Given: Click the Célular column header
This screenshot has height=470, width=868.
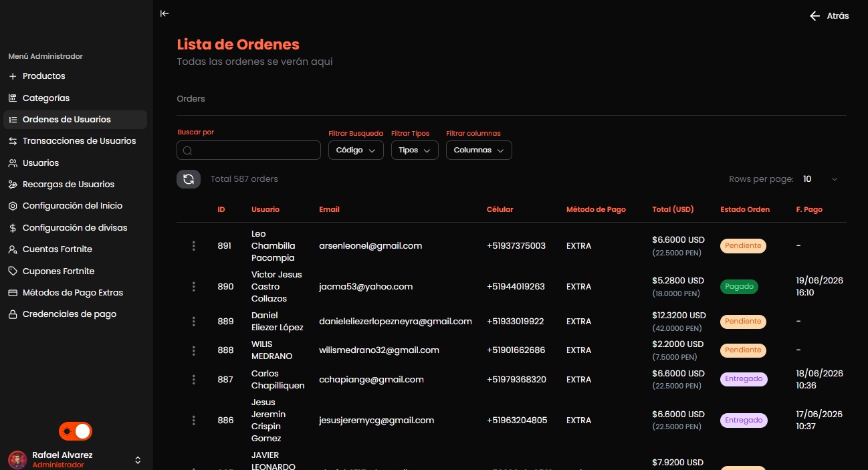Looking at the screenshot, I should (500, 209).
